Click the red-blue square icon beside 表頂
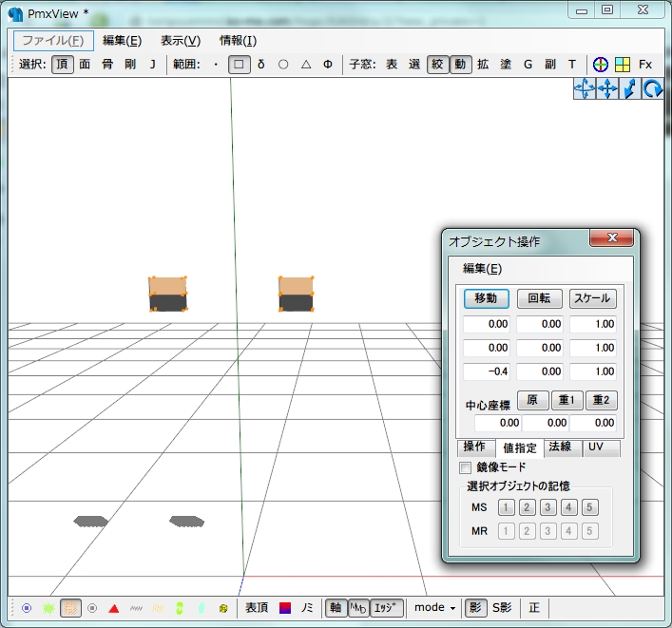Image resolution: width=672 pixels, height=628 pixels. coord(285,608)
